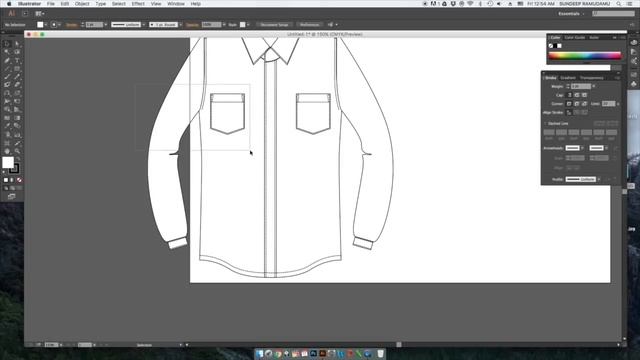Select the Shape Builder tool

[7, 109]
